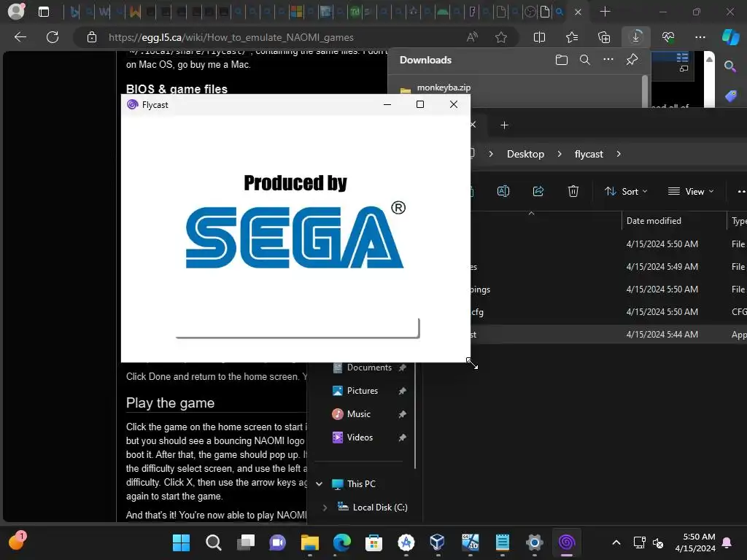Open Read aloud in address bar
The image size is (747, 560).
(472, 37)
